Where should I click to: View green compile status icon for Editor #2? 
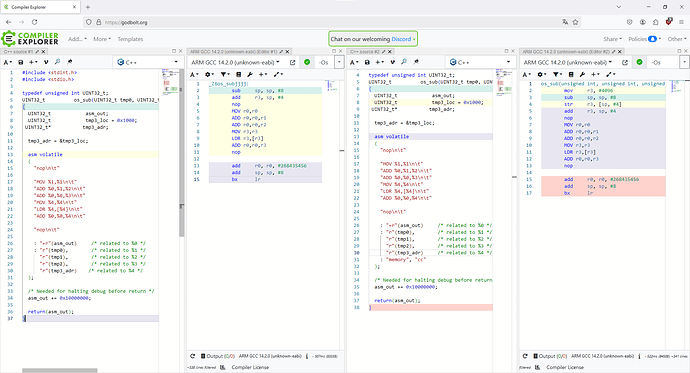tap(639, 62)
